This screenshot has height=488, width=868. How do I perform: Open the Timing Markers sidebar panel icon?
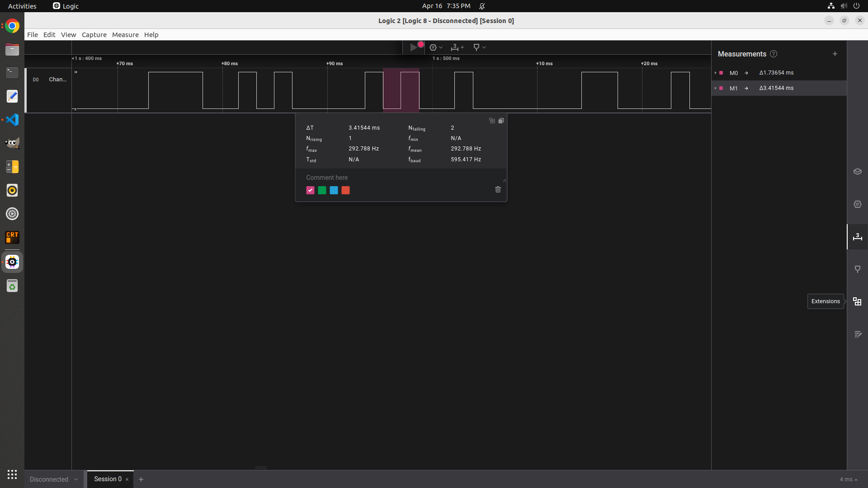pyautogui.click(x=857, y=269)
